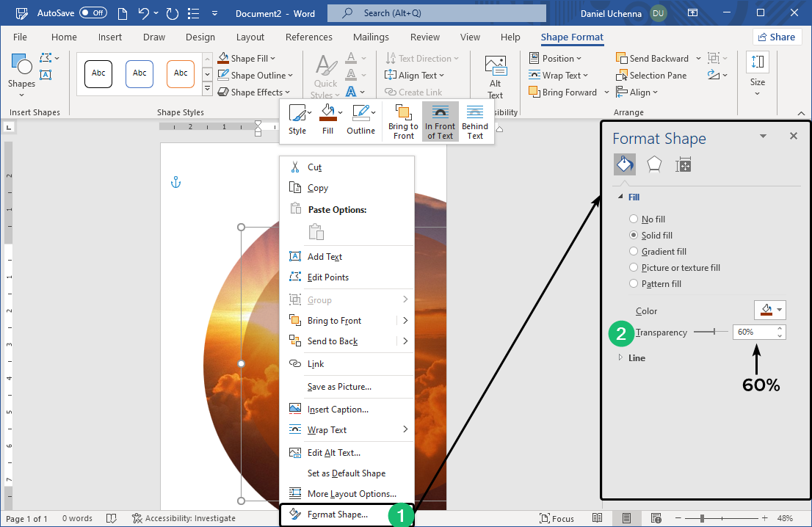This screenshot has width=812, height=527.
Task: Choose the Gradient fill option
Action: [x=634, y=252]
